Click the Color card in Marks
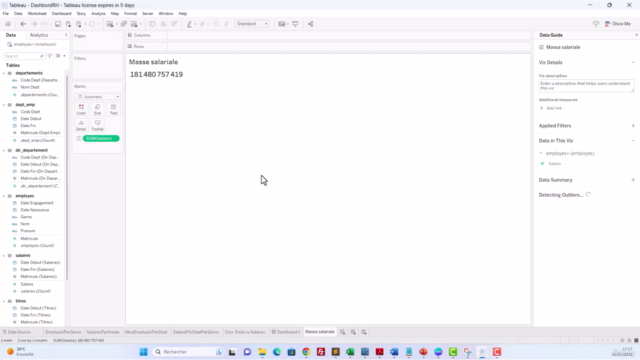 pos(81,109)
